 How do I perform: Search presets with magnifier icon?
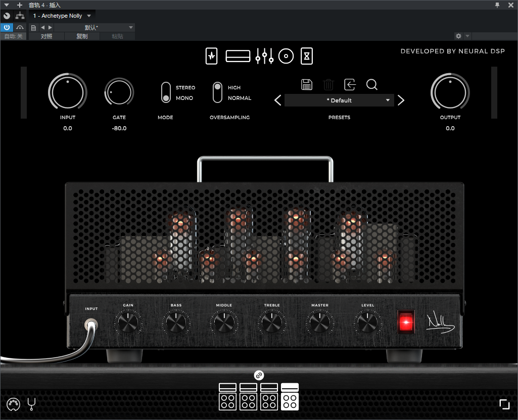[x=372, y=85]
